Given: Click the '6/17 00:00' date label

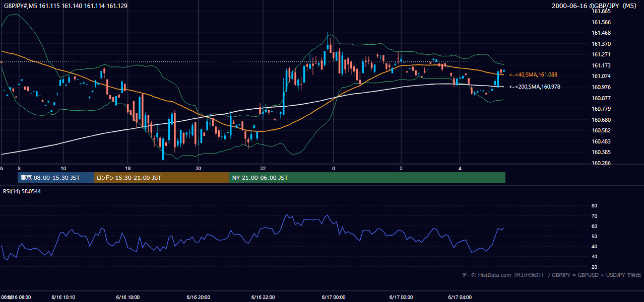Looking at the screenshot, I should coord(333,297).
